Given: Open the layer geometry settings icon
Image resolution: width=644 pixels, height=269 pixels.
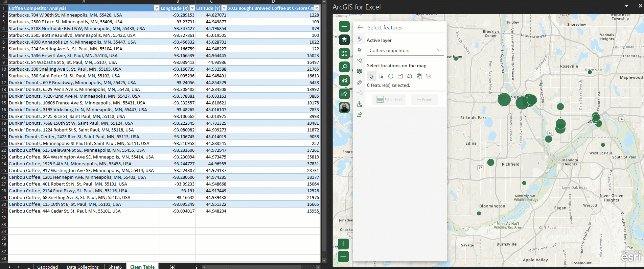Looking at the screenshot, I should (x=360, y=104).
